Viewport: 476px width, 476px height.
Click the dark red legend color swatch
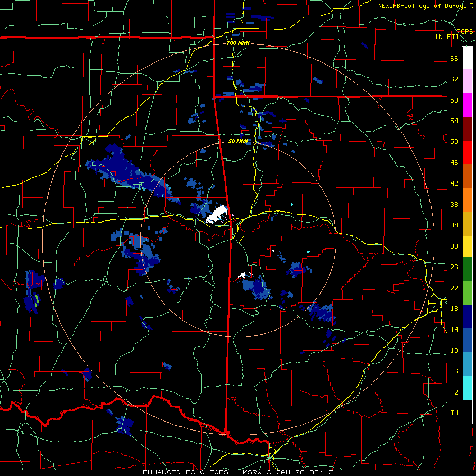[467, 129]
